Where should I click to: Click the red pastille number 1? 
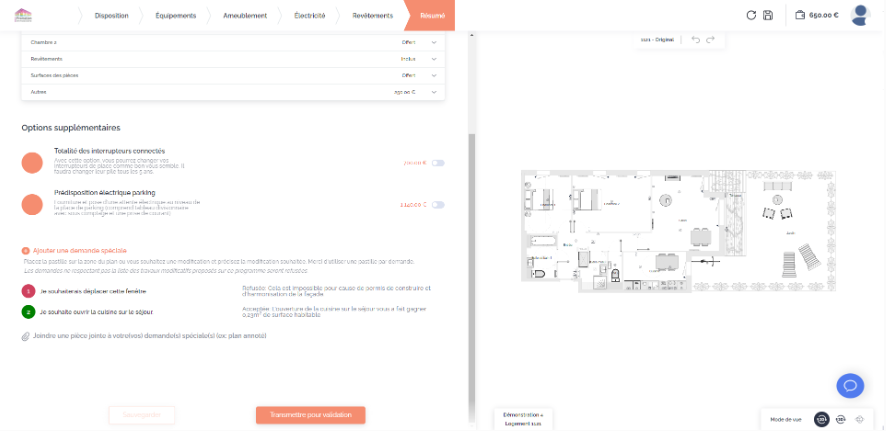click(28, 291)
